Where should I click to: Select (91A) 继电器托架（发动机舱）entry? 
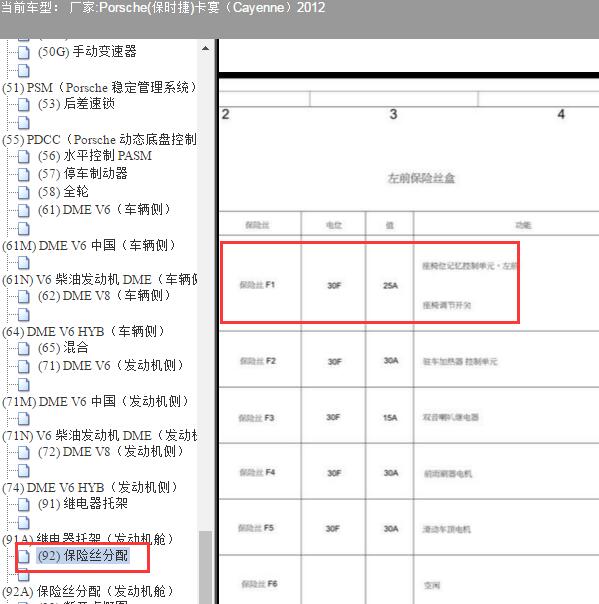point(88,539)
